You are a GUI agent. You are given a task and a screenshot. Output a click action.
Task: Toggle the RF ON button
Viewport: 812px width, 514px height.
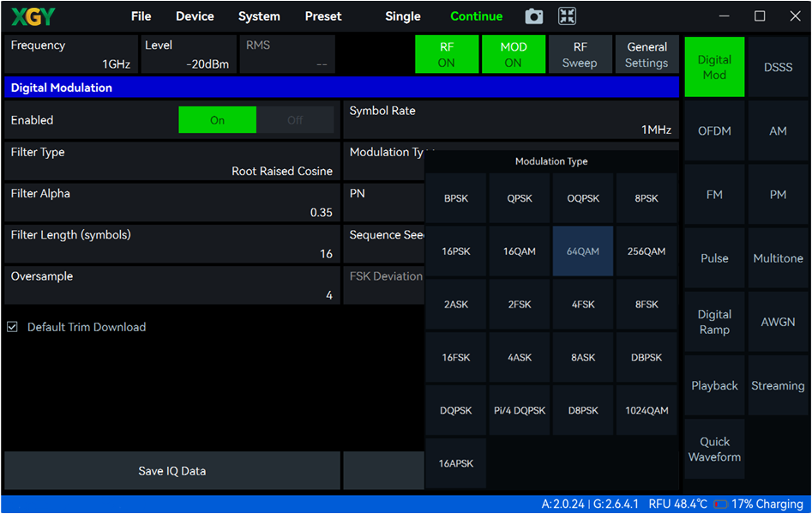pyautogui.click(x=447, y=54)
